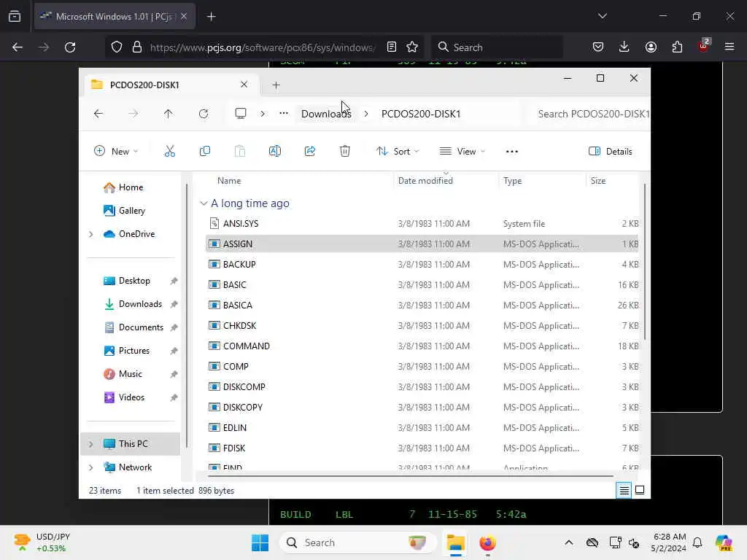The width and height of the screenshot is (747, 560).
Task: Collapse the 'A long time ago' group
Action: pos(204,203)
